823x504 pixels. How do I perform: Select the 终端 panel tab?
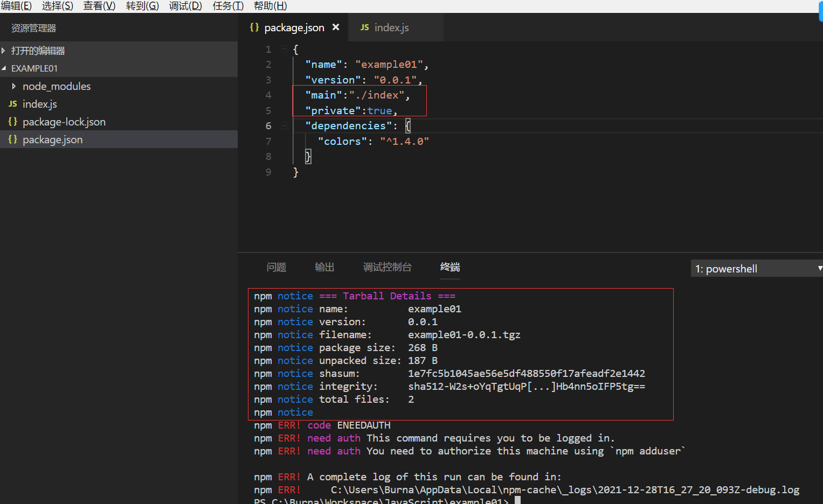[450, 267]
